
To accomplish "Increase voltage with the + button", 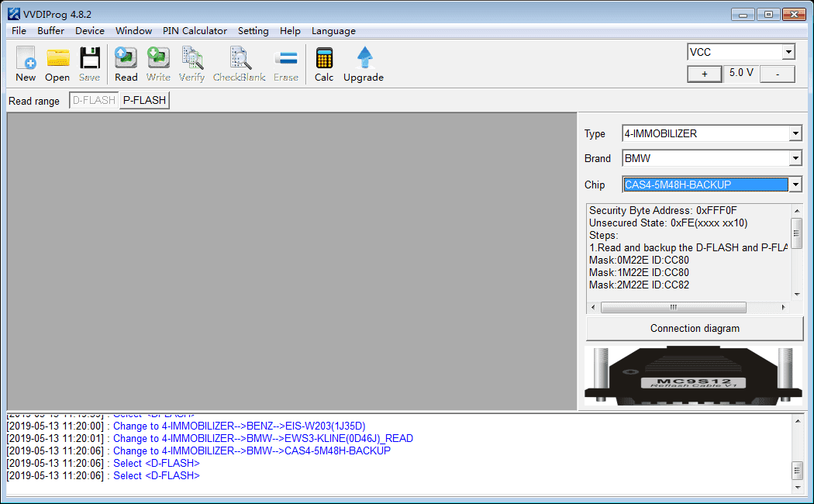I will (705, 74).
